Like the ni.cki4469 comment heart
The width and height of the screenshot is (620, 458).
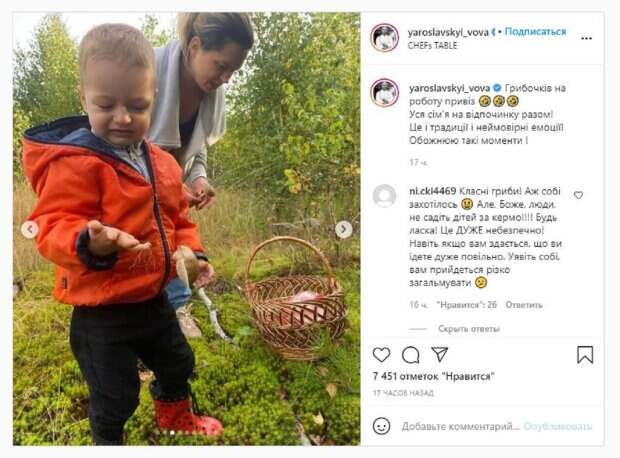[578, 195]
